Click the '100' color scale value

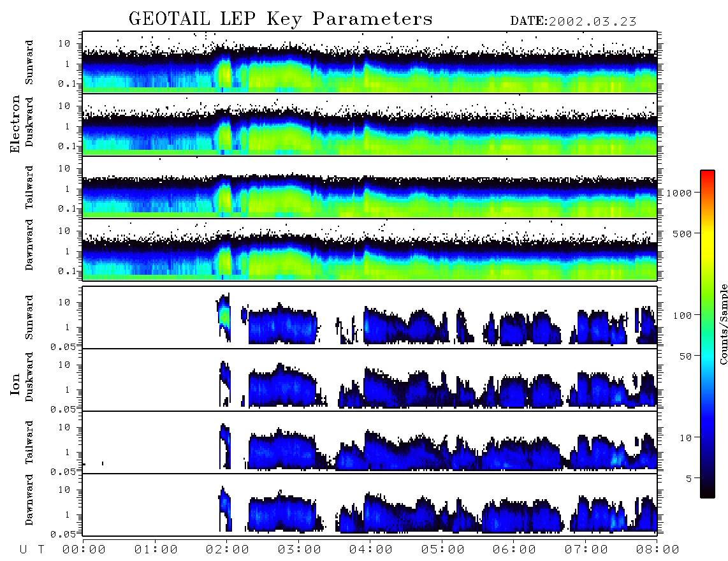(682, 316)
